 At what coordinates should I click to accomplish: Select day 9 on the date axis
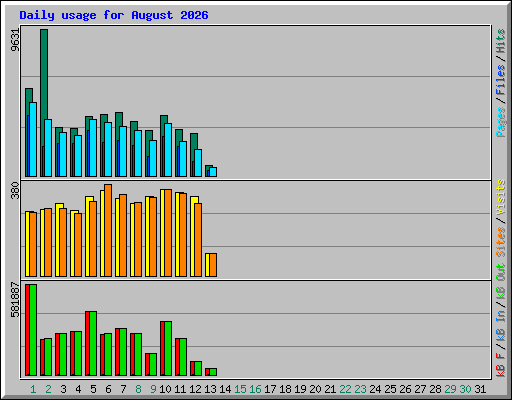click(x=153, y=389)
